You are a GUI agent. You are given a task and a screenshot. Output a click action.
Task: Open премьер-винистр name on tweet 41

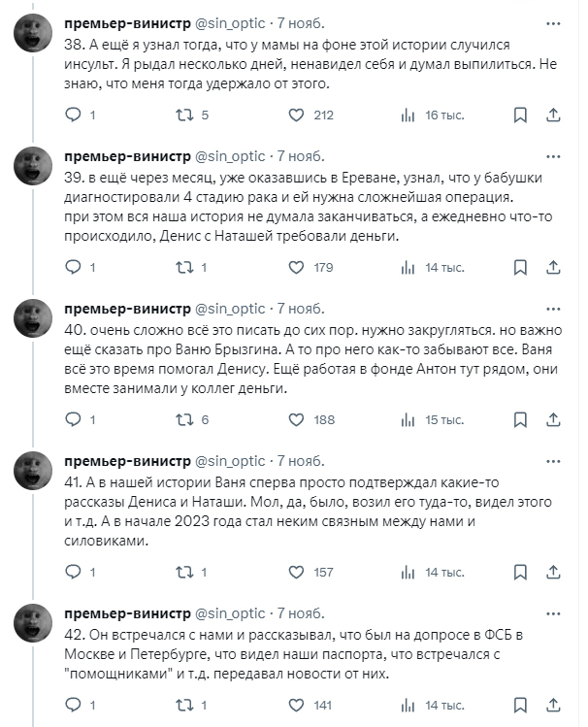(127, 460)
